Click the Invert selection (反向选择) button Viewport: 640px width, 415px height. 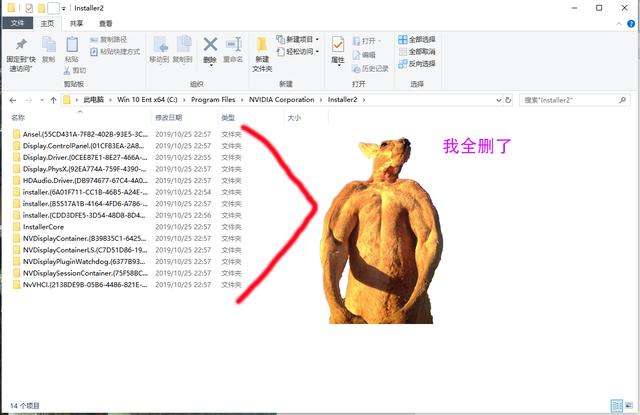point(415,63)
